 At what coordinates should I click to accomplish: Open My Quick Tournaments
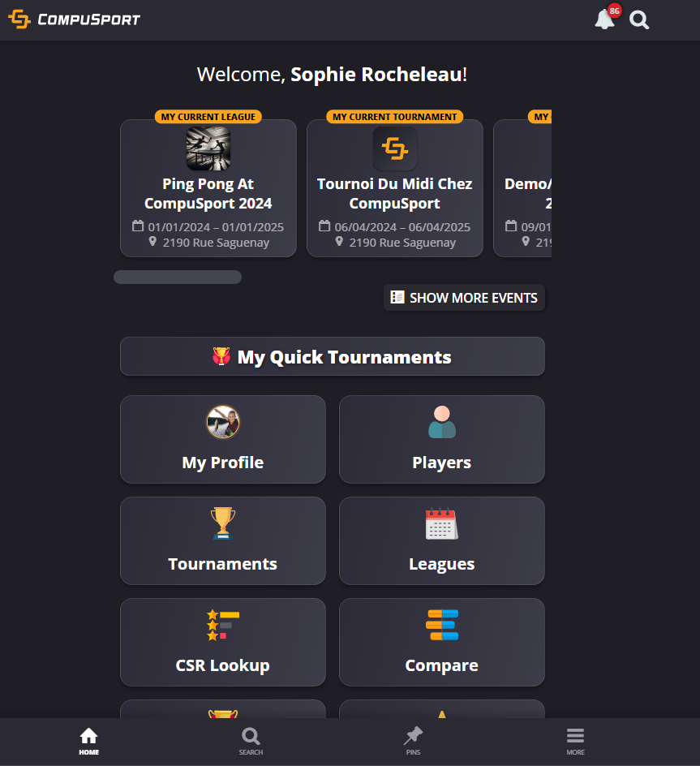pos(333,356)
